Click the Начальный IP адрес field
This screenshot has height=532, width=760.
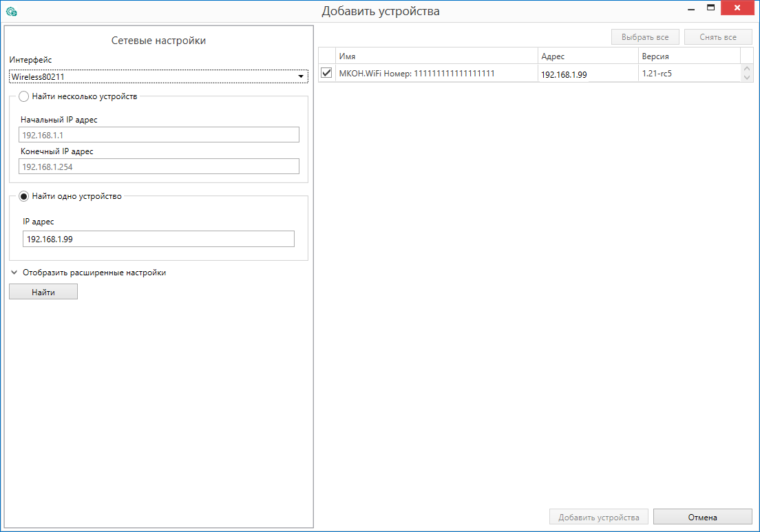tap(160, 135)
